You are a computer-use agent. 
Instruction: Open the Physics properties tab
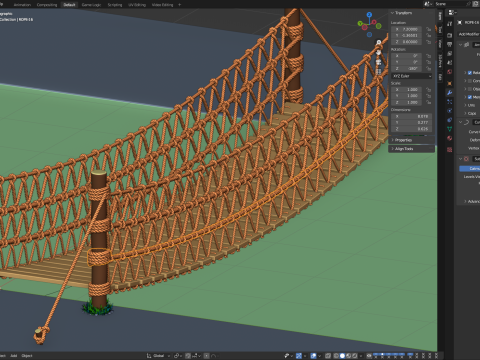click(x=450, y=111)
